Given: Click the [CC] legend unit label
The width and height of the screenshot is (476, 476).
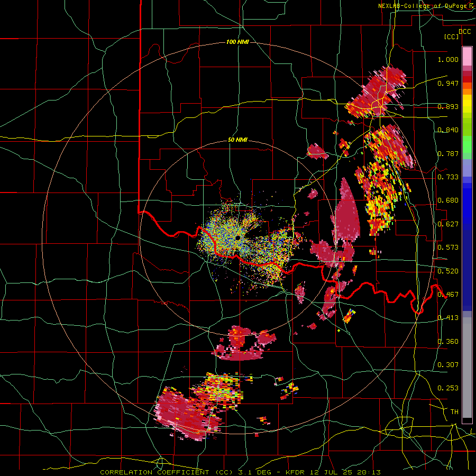Looking at the screenshot, I should coord(452,36).
